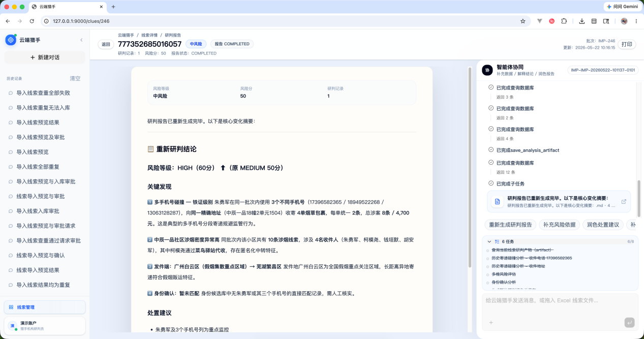Navigate to 云端猎手 breadcrumb
The height and width of the screenshot is (339, 644).
click(126, 35)
